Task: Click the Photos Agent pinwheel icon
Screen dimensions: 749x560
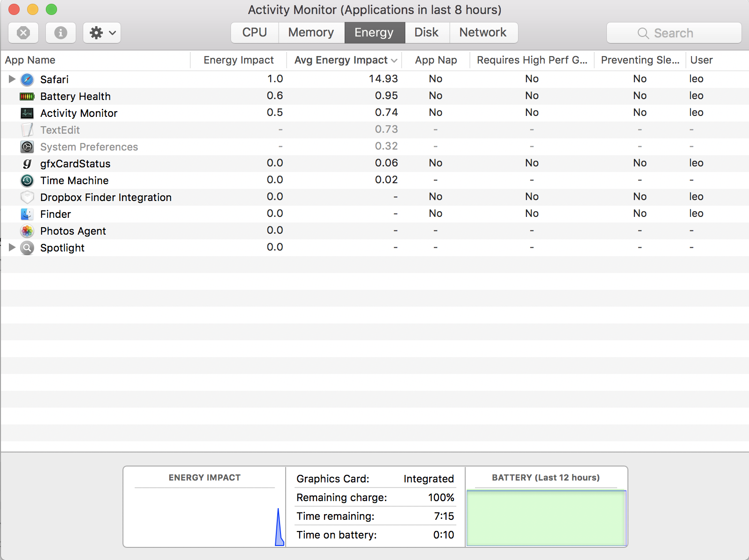Action: tap(27, 231)
